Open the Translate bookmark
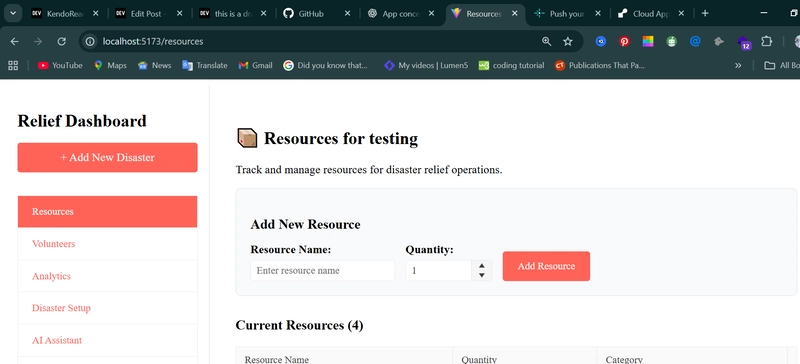800x364 pixels. [x=205, y=65]
